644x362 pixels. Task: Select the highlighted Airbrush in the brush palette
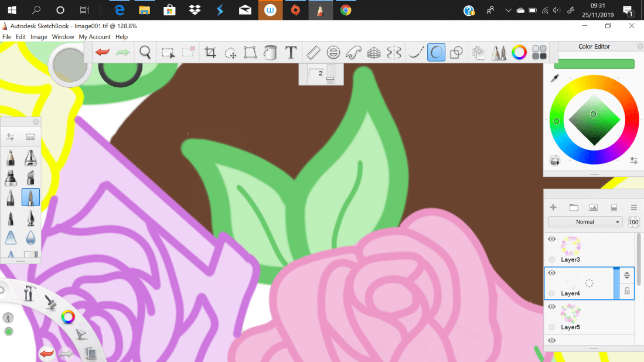click(30, 197)
